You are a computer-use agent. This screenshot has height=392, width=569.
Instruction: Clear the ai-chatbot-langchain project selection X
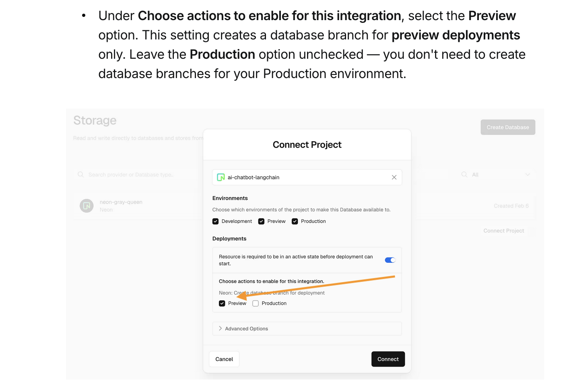click(x=394, y=177)
